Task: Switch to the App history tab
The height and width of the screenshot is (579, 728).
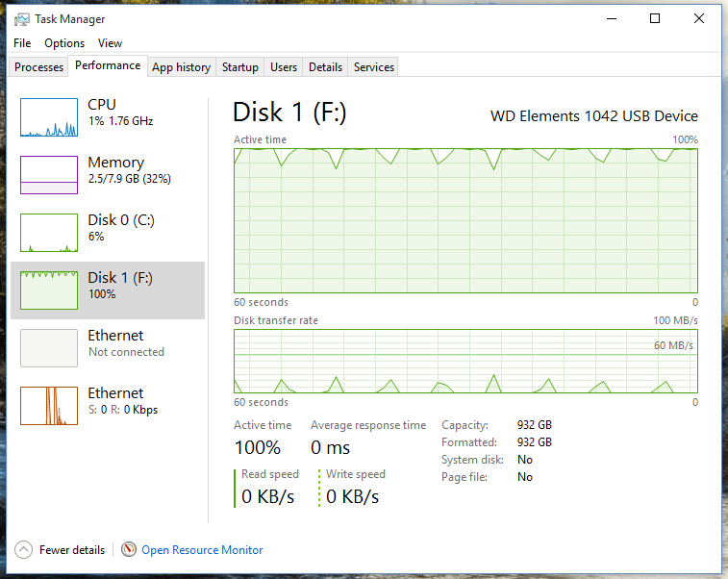Action: [x=182, y=67]
